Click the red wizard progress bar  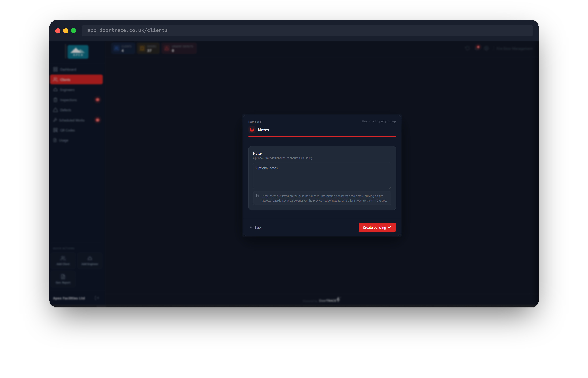pos(322,137)
